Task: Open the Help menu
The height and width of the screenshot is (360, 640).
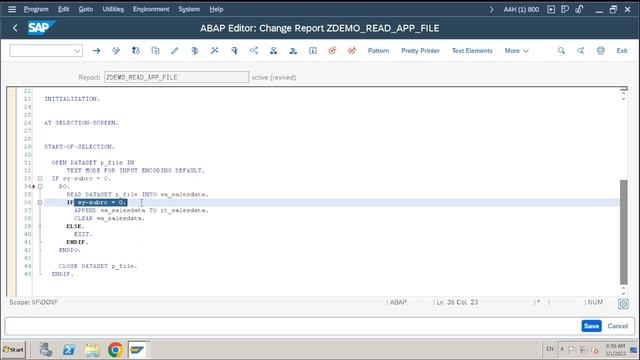Action: pos(216,9)
